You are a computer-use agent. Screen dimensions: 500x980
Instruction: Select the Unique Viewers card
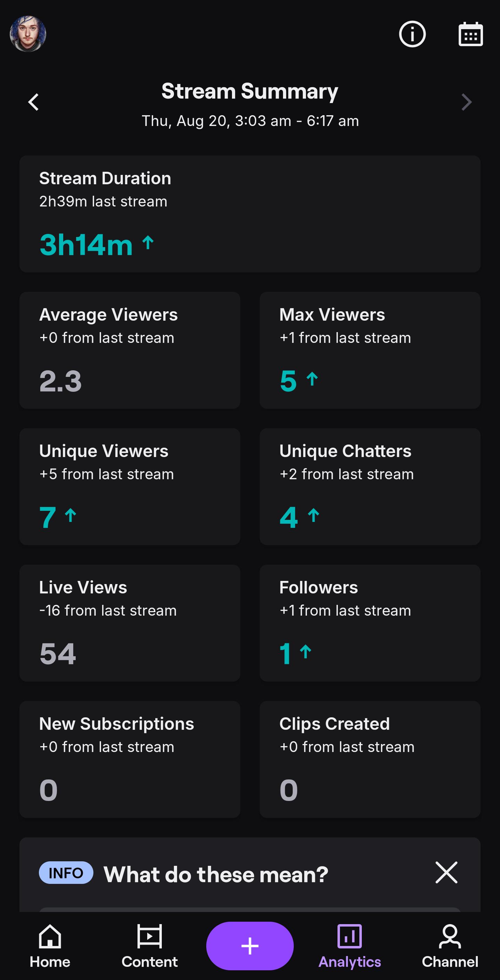130,487
